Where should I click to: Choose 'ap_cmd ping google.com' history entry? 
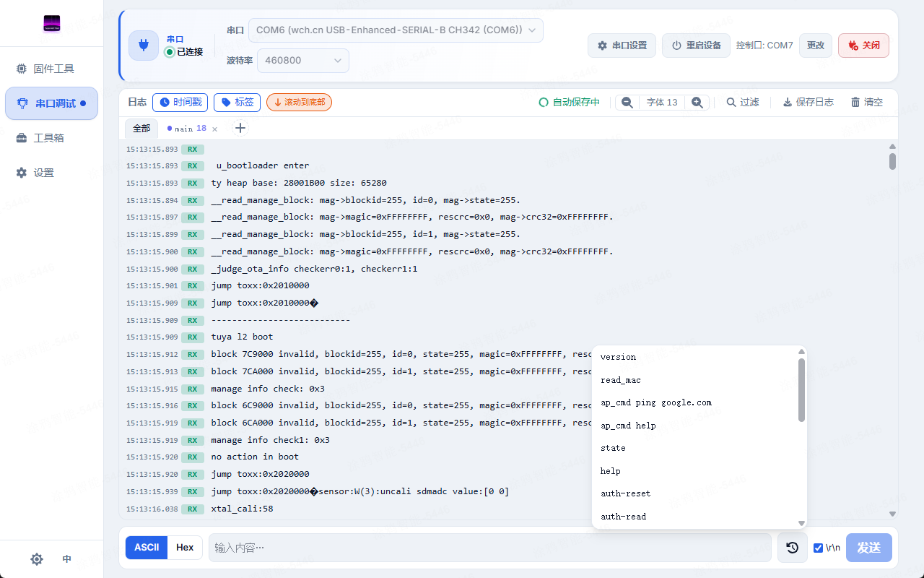(x=694, y=402)
